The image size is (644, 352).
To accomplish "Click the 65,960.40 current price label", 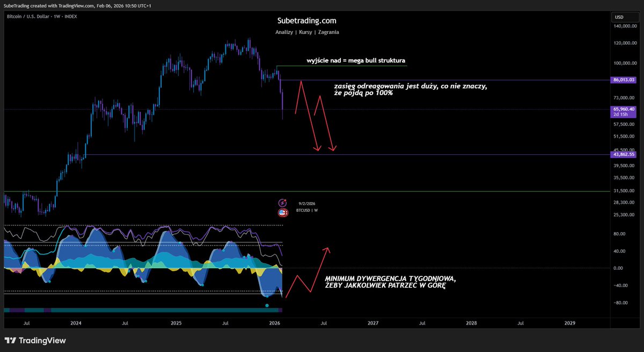I will [x=624, y=109].
